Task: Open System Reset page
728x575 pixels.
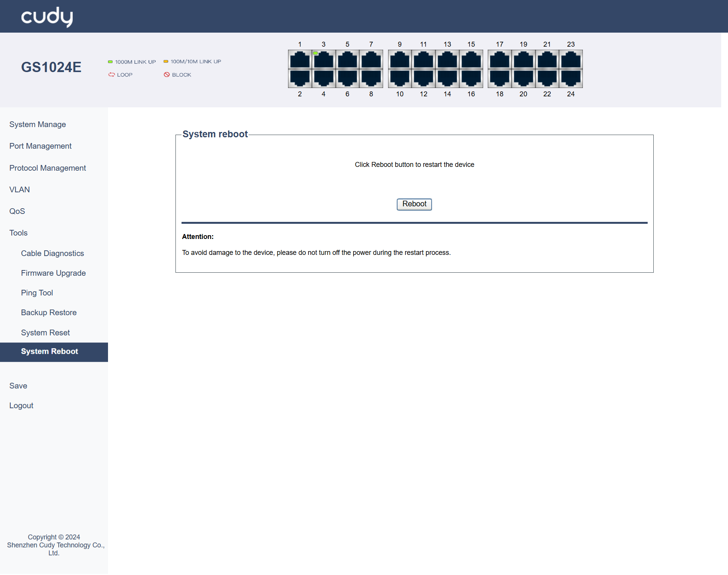Action: pos(45,333)
